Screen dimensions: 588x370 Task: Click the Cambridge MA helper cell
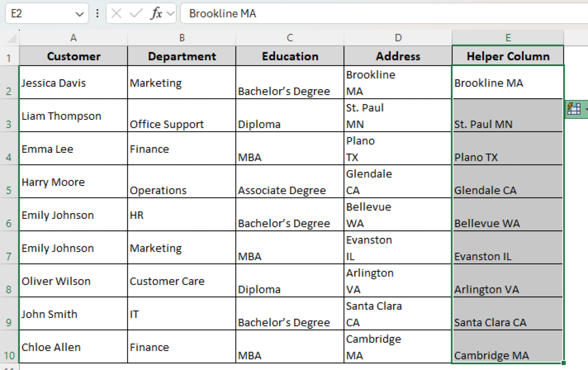pyautogui.click(x=508, y=347)
